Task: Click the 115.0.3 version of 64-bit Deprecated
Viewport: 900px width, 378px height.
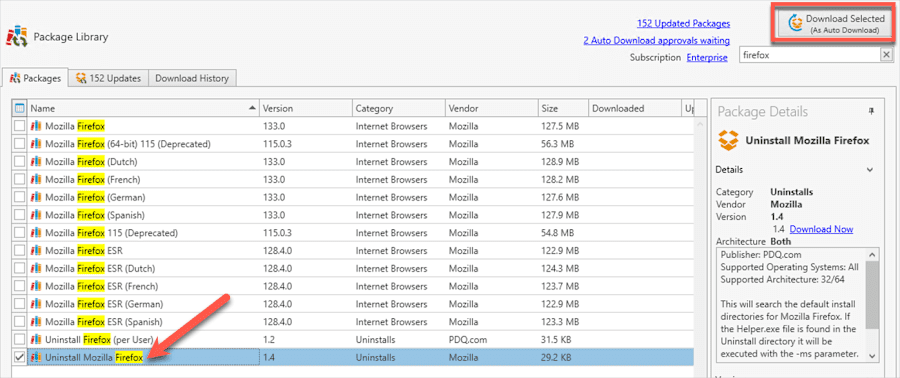Action: pyautogui.click(x=277, y=143)
